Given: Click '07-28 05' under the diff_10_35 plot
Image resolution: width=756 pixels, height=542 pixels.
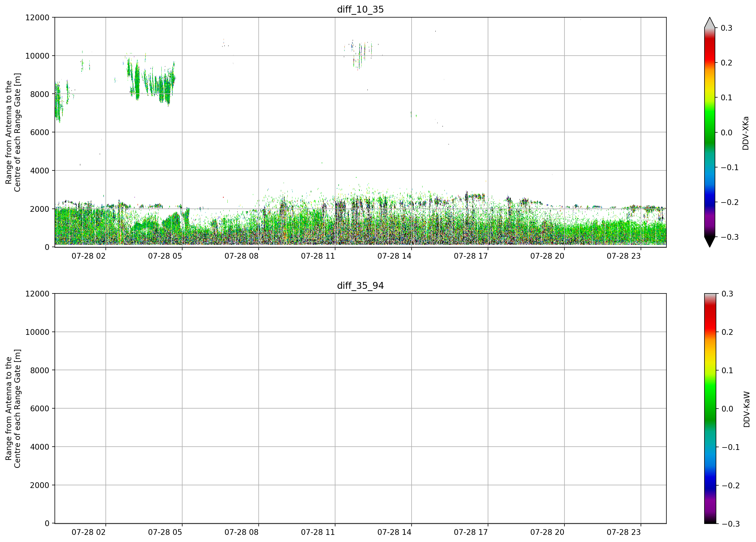Looking at the screenshot, I should 165,256.
